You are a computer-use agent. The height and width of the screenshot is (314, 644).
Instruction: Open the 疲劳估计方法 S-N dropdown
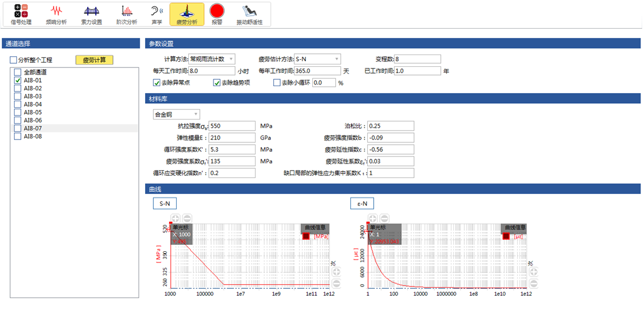tap(318, 59)
